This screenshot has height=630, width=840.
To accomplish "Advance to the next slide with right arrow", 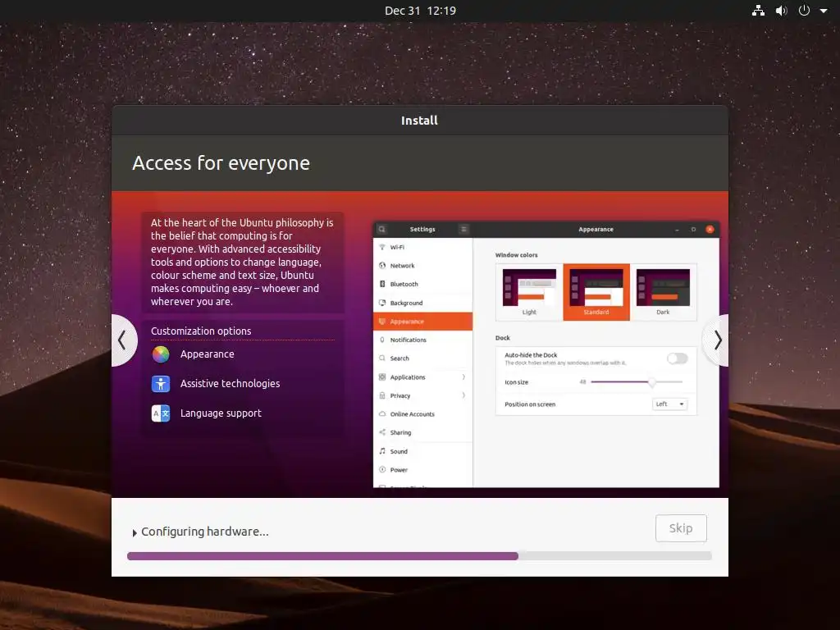I will pos(716,340).
